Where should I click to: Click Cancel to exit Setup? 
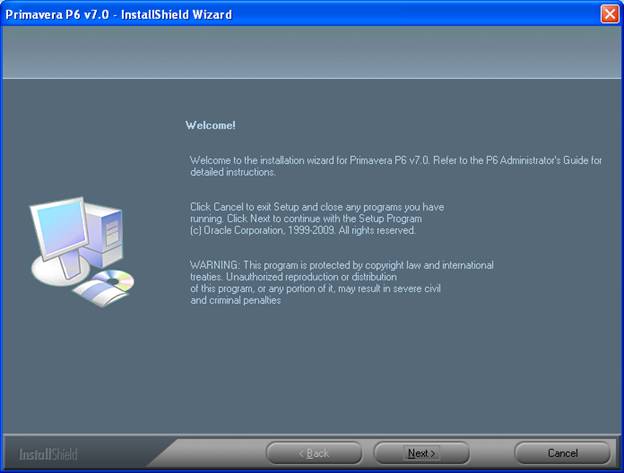(x=562, y=453)
